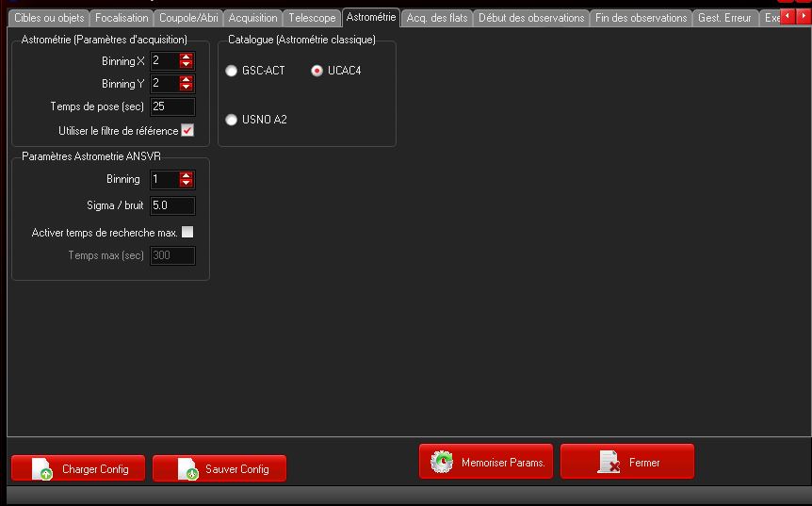812x506 pixels.
Task: Choose the UCAC4 catalogue radio button
Action: [317, 71]
